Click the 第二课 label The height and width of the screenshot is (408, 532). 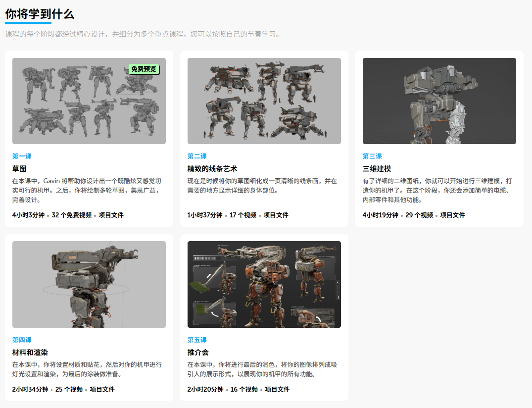click(197, 156)
